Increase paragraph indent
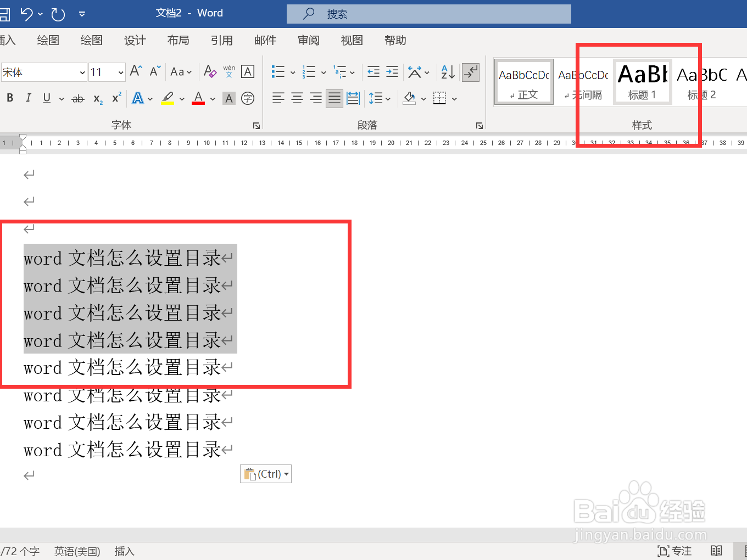Viewport: 747px width, 560px height. 392,71
